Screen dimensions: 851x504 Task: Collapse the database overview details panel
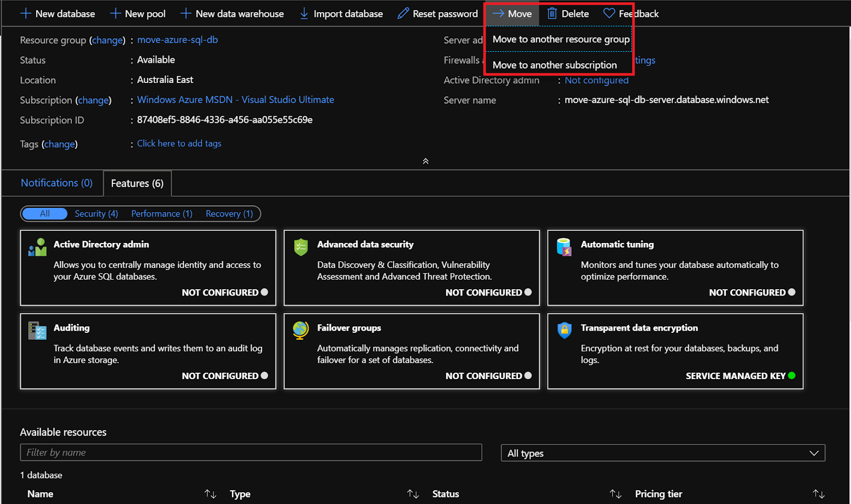[425, 161]
